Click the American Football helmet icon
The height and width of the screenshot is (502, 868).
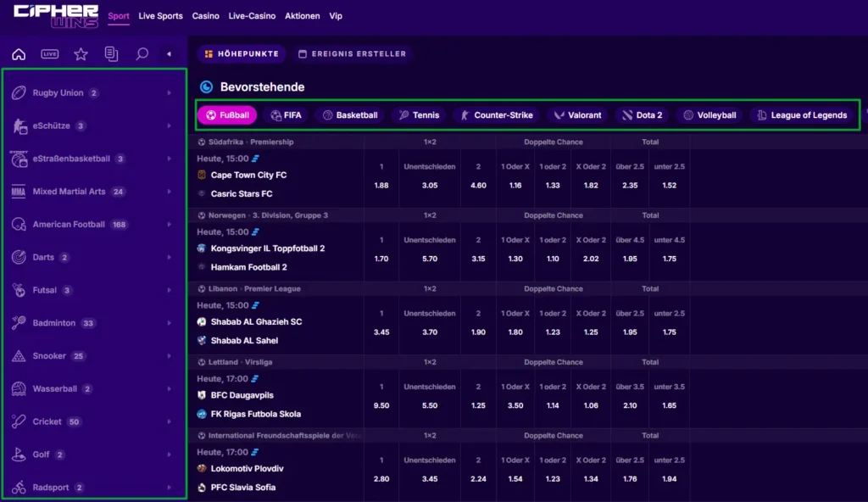[19, 225]
